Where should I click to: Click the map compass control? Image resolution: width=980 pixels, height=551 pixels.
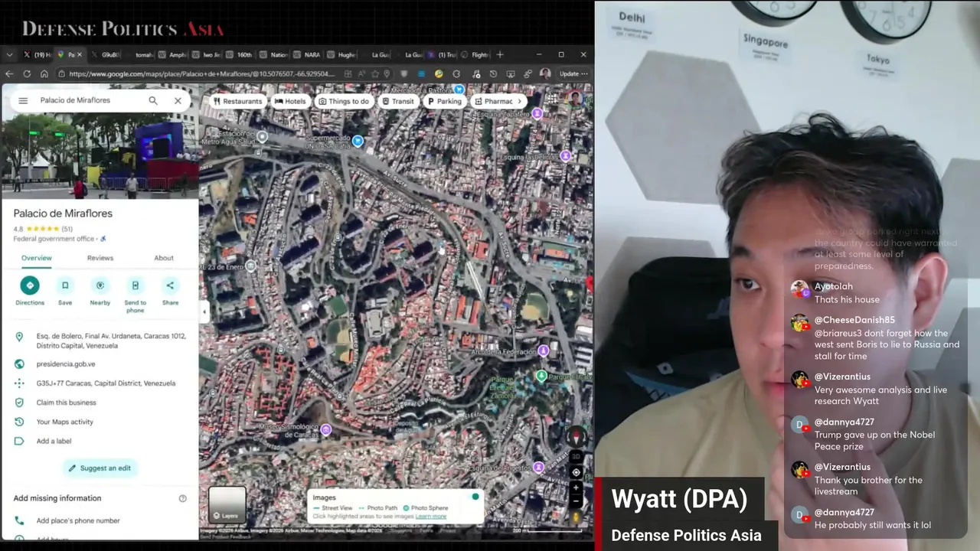point(577,438)
